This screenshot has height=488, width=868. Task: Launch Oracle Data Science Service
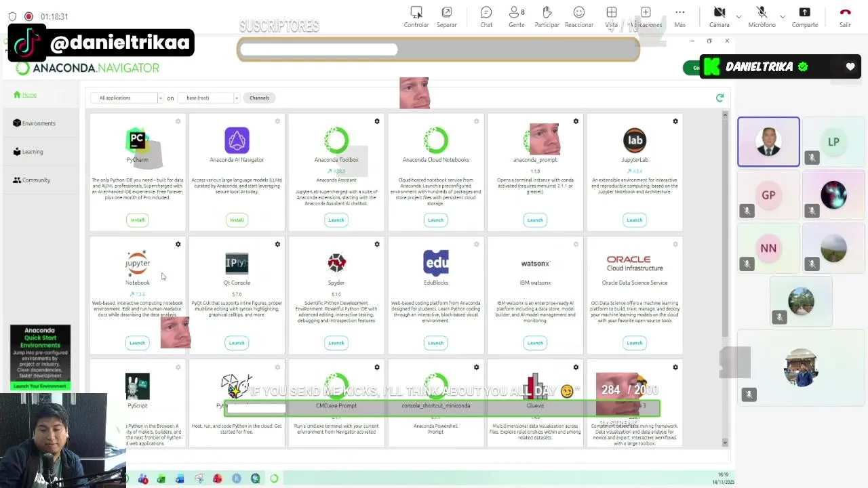pos(635,343)
